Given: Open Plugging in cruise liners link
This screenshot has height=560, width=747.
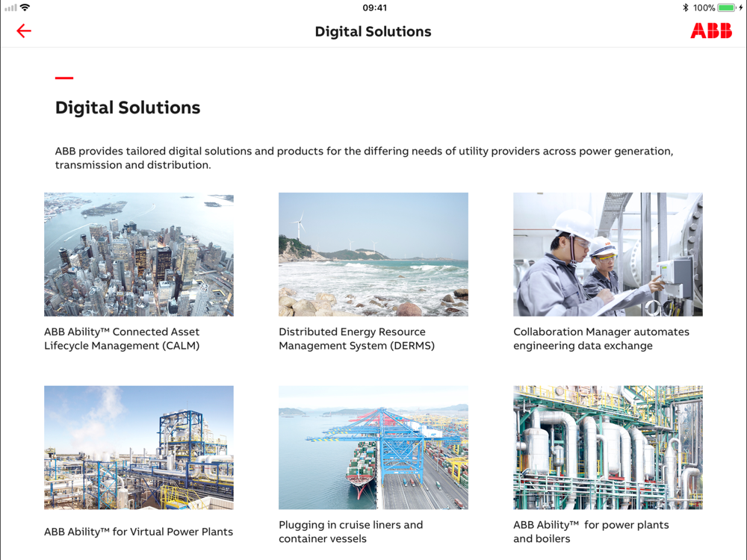Looking at the screenshot, I should tap(350, 532).
